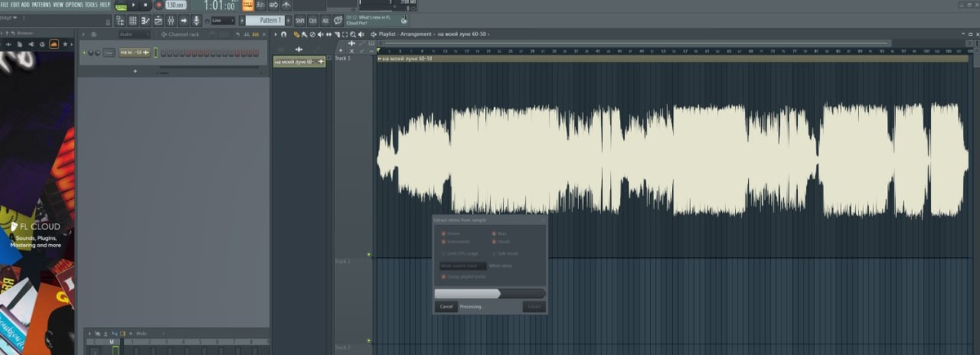Click the на моей луне 60-50 breadcrumb
This screenshot has width=980, height=355.
tap(461, 34)
